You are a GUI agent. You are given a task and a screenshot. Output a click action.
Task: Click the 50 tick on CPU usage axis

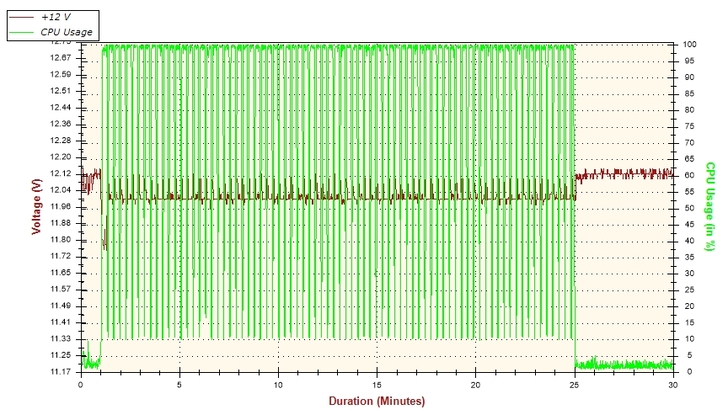(x=689, y=208)
